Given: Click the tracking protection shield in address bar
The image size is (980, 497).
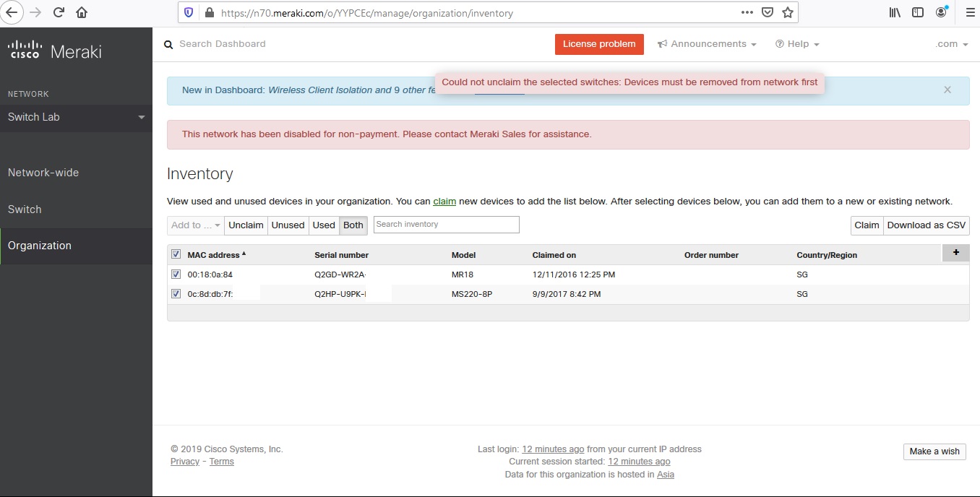Looking at the screenshot, I should (187, 12).
